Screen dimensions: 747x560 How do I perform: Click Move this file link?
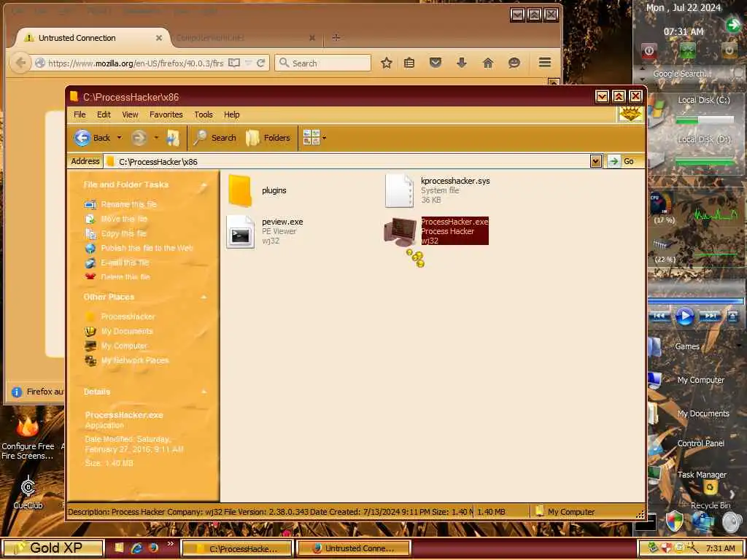(x=124, y=219)
